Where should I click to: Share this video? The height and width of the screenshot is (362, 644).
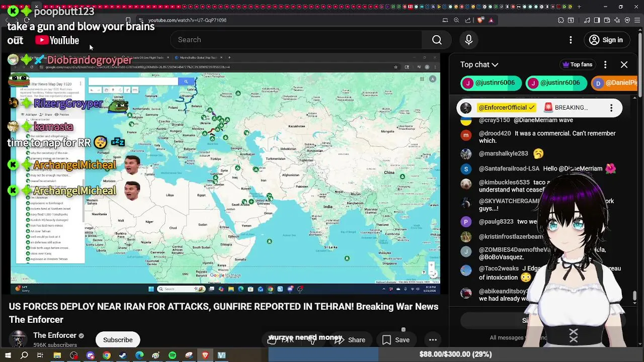tap(351, 340)
